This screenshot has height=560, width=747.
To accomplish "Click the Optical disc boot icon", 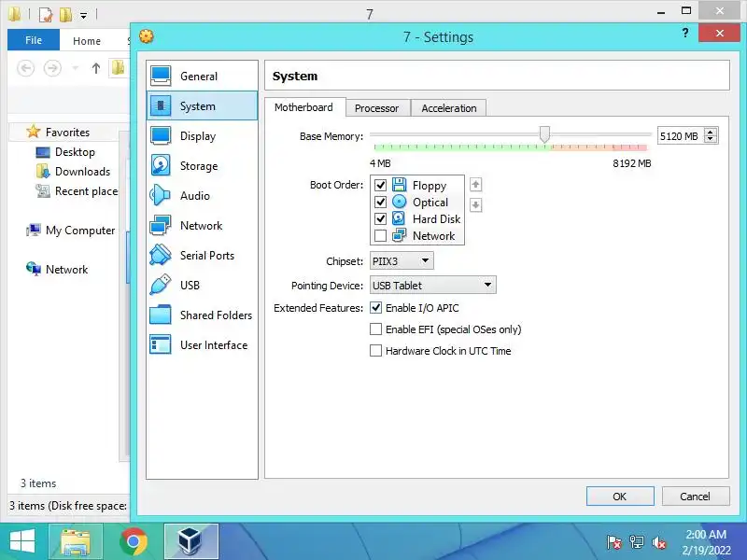I will coord(400,202).
